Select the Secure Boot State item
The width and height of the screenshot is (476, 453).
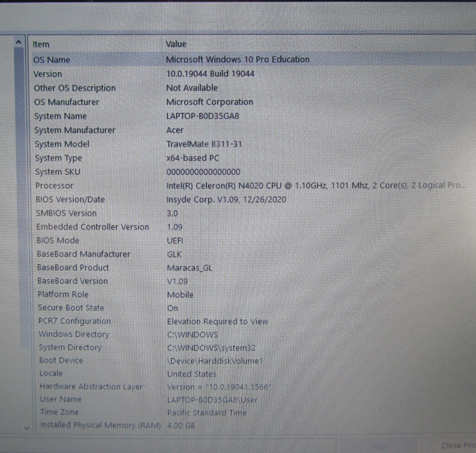click(x=71, y=308)
